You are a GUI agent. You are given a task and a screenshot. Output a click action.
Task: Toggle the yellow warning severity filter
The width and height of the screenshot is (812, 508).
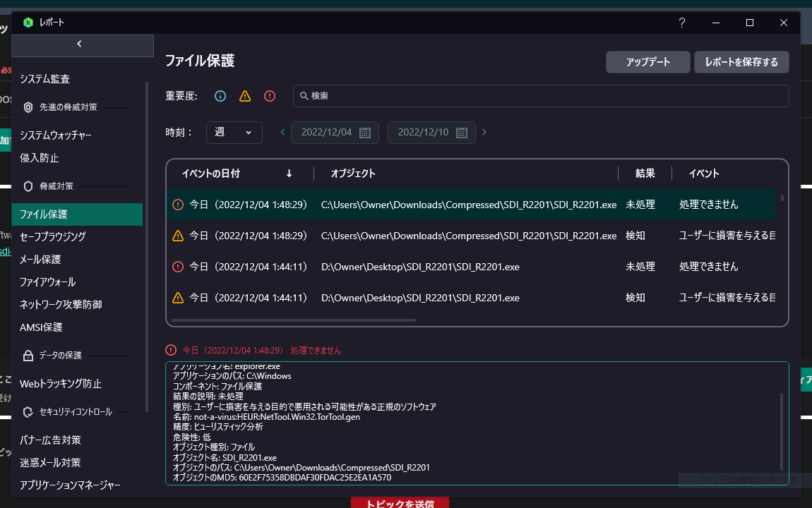[x=245, y=96]
